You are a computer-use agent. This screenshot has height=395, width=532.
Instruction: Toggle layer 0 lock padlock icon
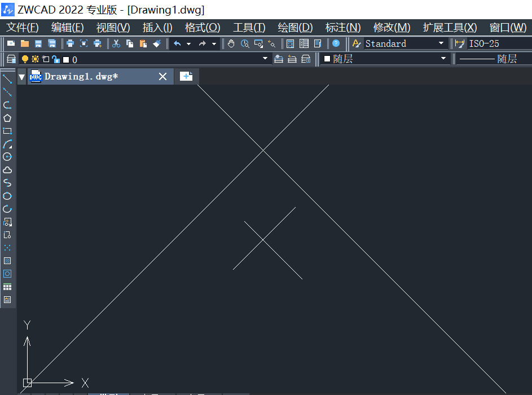[56, 59]
